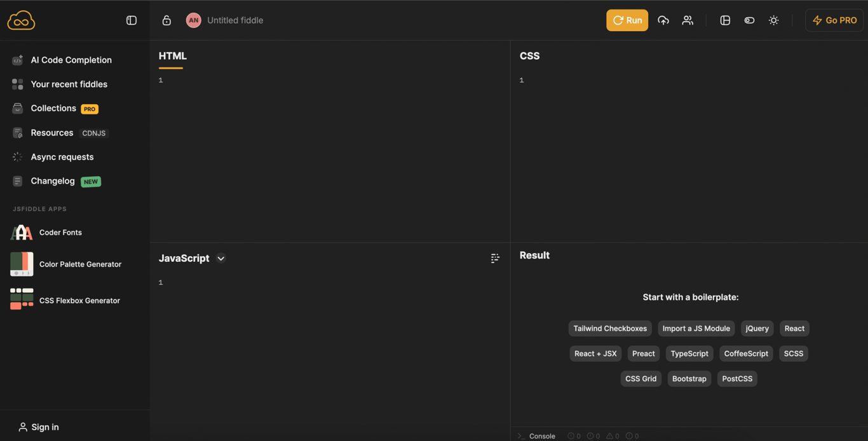Click the editor layout icon in the toolbar

pyautogui.click(x=725, y=20)
